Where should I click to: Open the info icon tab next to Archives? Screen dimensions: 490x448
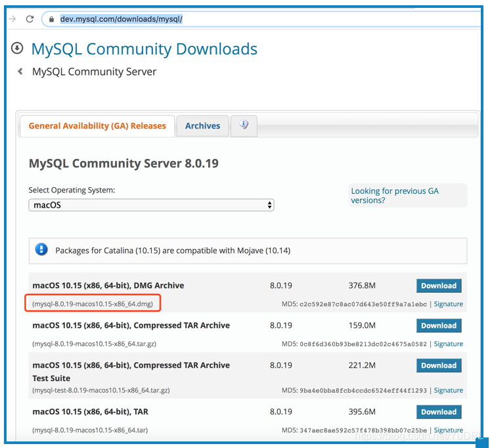(x=244, y=125)
